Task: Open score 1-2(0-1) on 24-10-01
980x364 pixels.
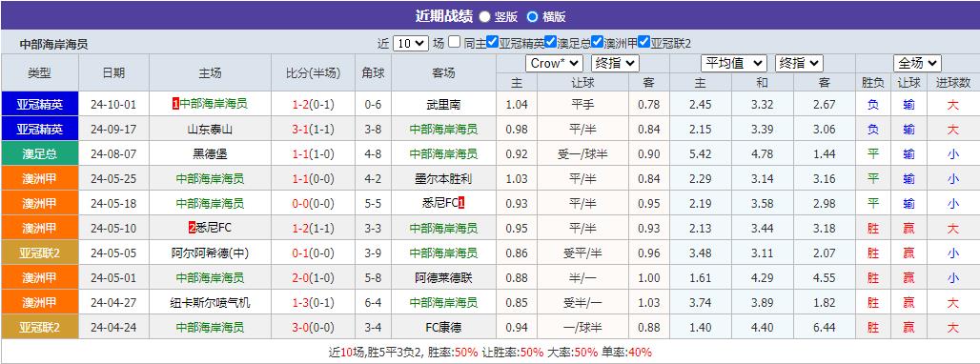Action: point(313,104)
